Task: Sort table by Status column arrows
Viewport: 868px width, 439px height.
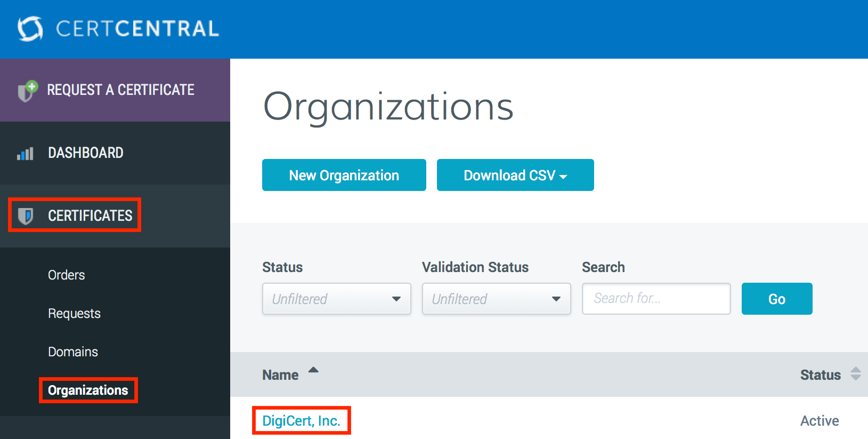Action: coord(856,374)
